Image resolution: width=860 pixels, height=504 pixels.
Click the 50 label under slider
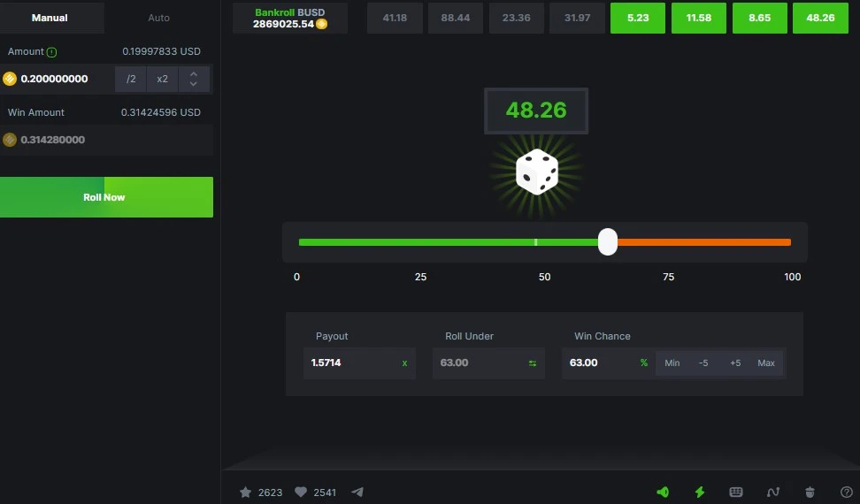click(x=544, y=278)
